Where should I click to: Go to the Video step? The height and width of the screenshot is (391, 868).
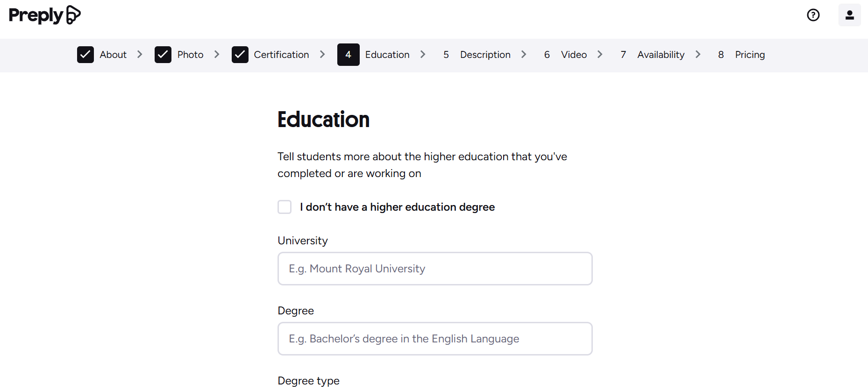pos(574,55)
